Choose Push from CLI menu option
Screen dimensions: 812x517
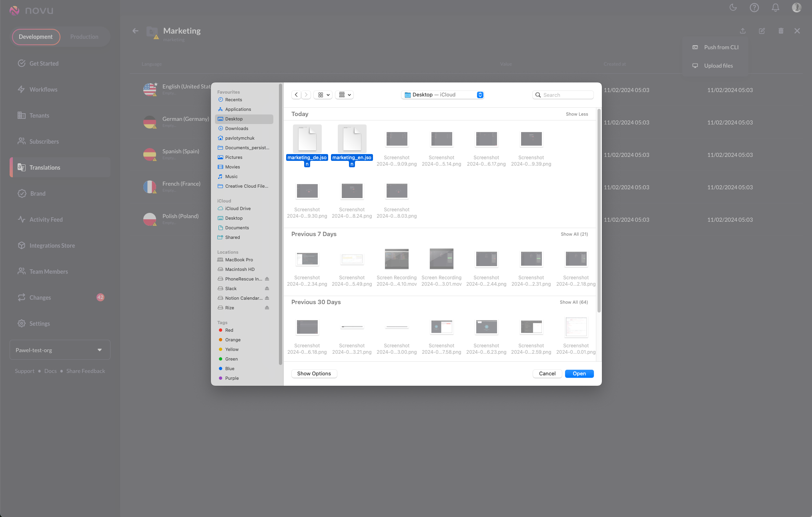coord(721,47)
